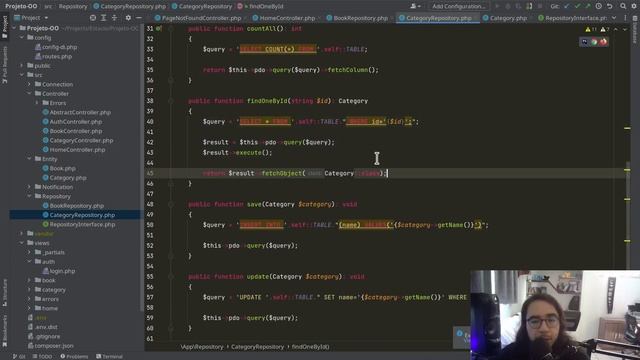This screenshot has height=360, width=640.
Task: Show hidden editor tabs dropdown chevron
Action: click(614, 18)
